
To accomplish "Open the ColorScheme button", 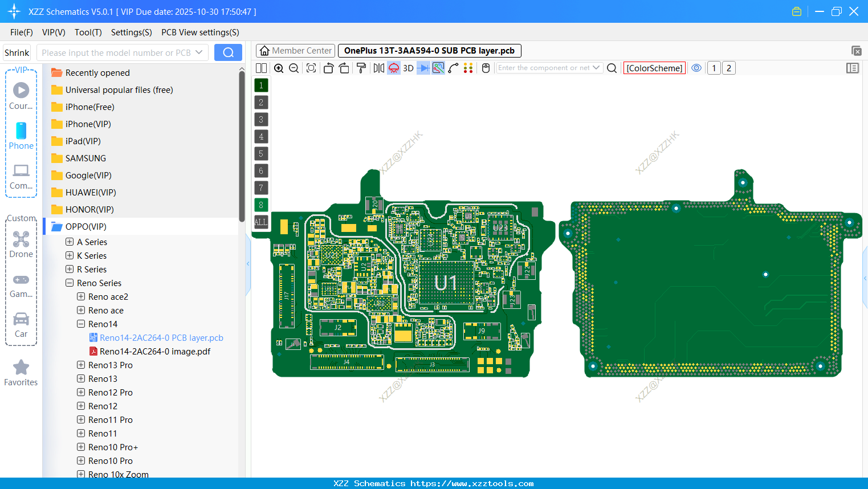I will (654, 68).
